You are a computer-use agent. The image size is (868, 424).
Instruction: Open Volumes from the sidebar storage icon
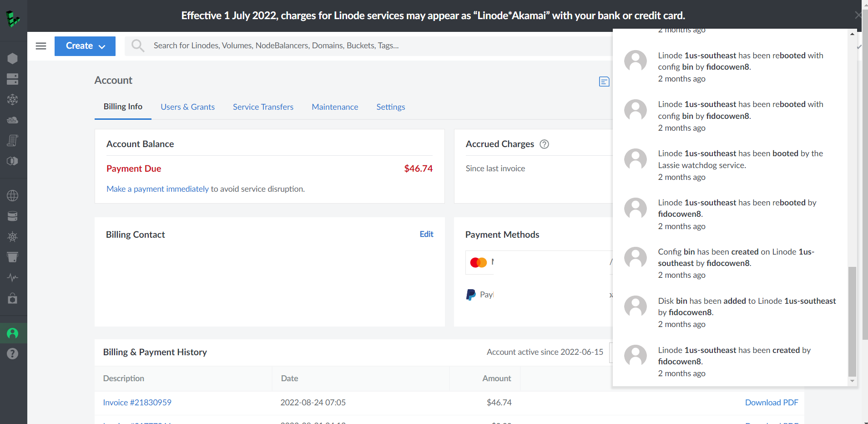click(13, 79)
